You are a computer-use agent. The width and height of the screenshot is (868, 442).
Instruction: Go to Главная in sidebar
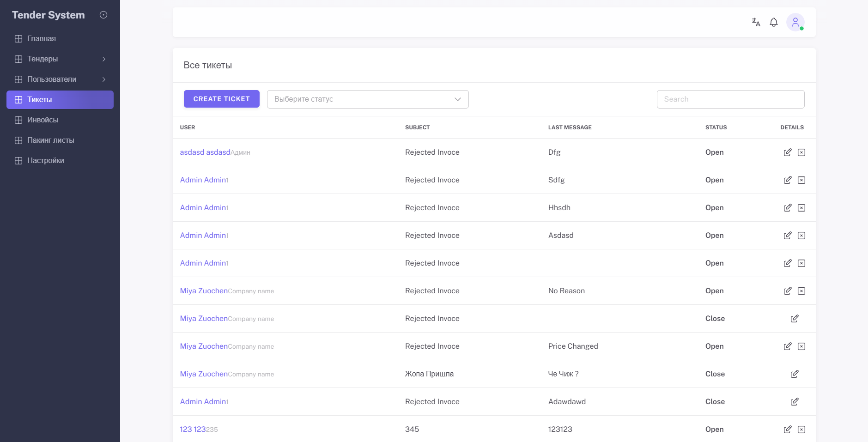pyautogui.click(x=60, y=39)
